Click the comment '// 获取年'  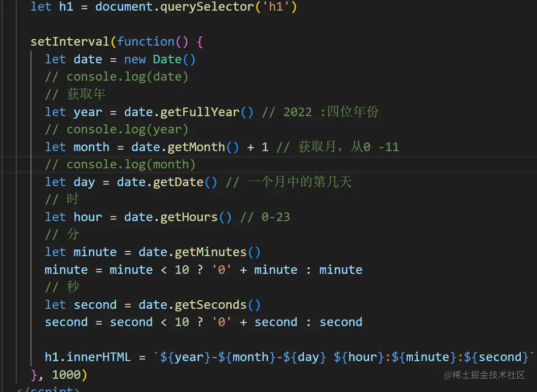click(x=75, y=94)
